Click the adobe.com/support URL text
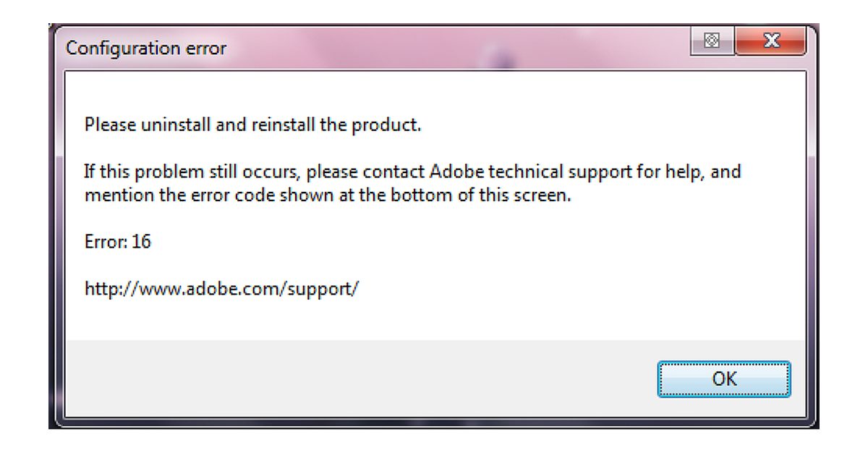The height and width of the screenshot is (454, 868). coord(221,289)
